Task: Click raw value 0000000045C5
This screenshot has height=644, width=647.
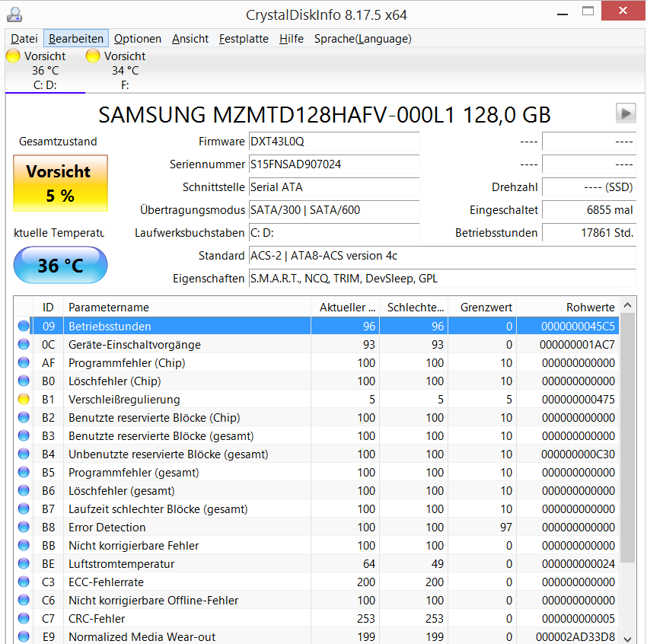Action: pos(578,326)
